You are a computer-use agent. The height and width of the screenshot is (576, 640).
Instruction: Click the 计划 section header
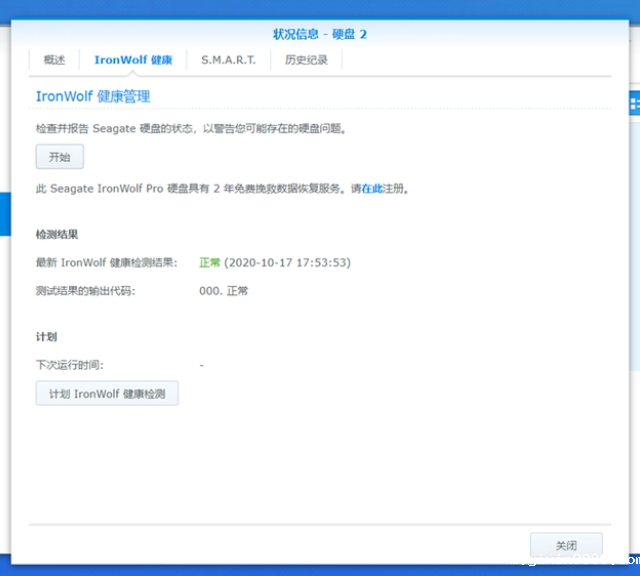(x=46, y=337)
